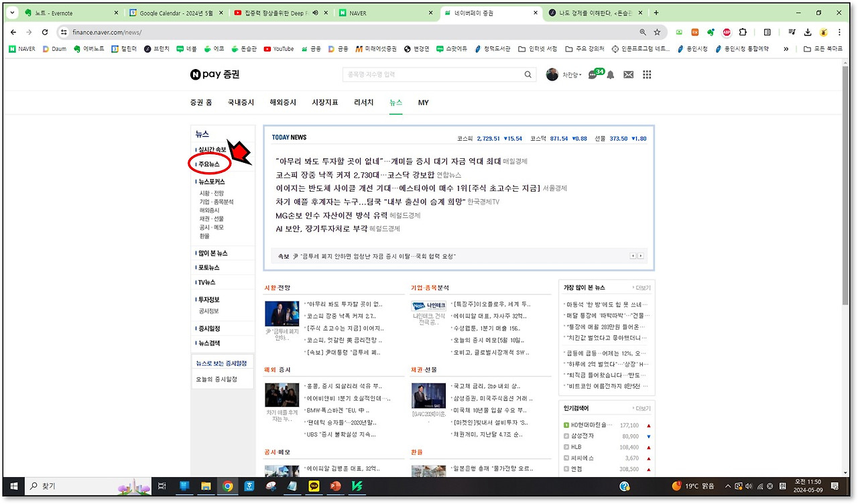This screenshot has height=504, width=858.
Task: Open the 시황·전망 news thumbnail image
Action: pyautogui.click(x=282, y=314)
